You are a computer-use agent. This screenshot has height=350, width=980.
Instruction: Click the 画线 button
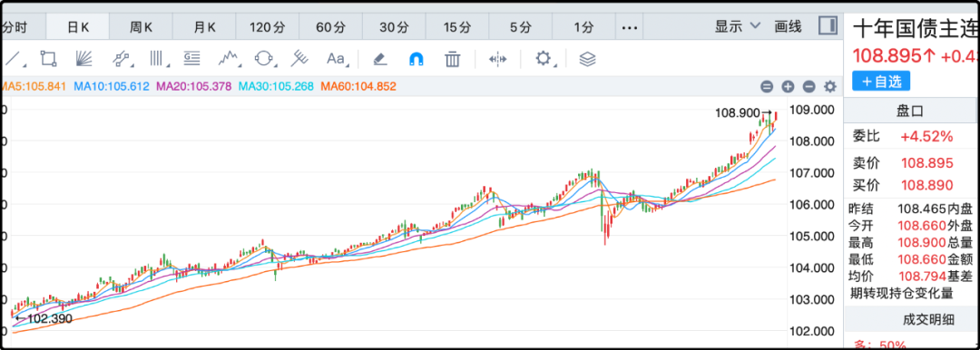click(x=788, y=26)
